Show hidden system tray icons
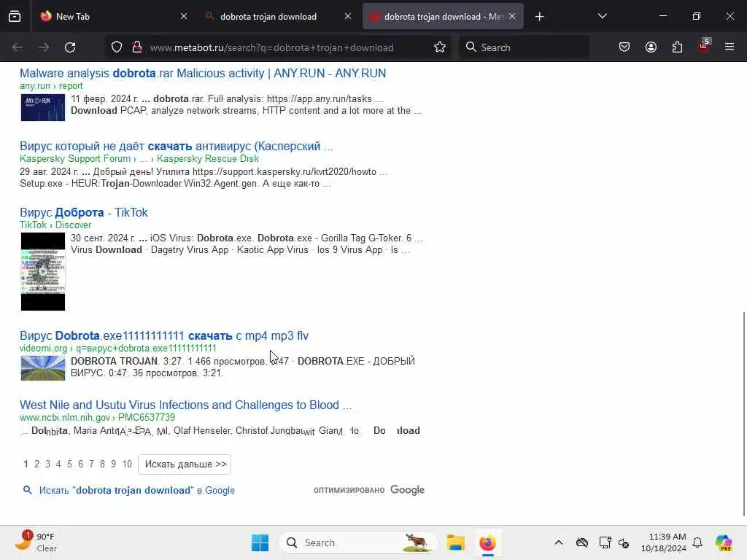Image resolution: width=747 pixels, height=560 pixels. click(x=559, y=542)
